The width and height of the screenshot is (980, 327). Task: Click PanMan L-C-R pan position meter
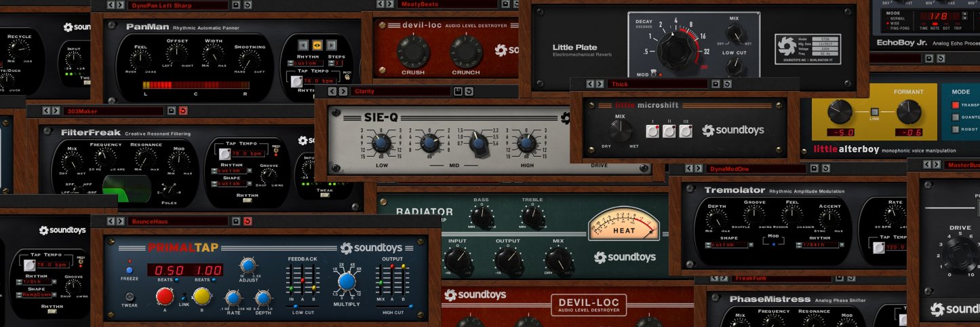tap(196, 85)
